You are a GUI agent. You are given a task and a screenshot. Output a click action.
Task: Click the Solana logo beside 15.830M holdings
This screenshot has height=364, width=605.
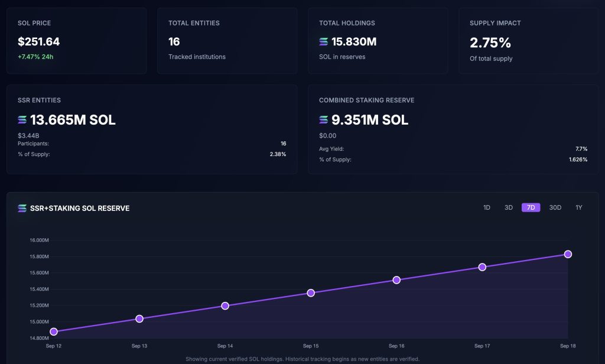pyautogui.click(x=323, y=42)
